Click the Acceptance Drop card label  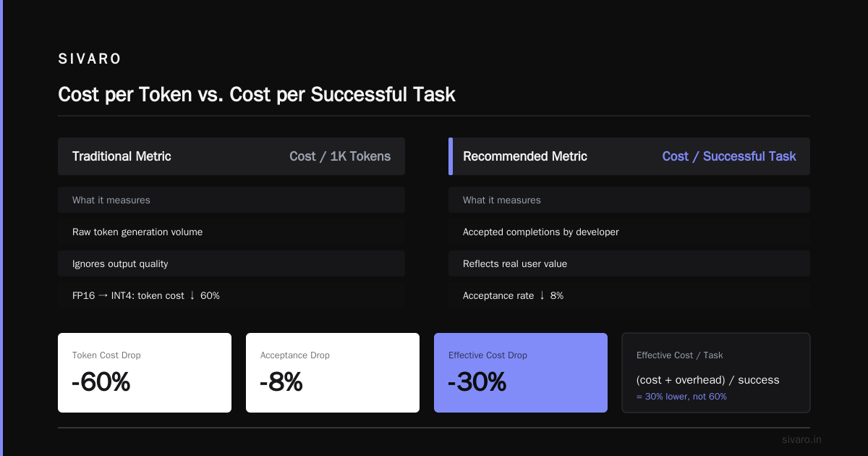295,355
